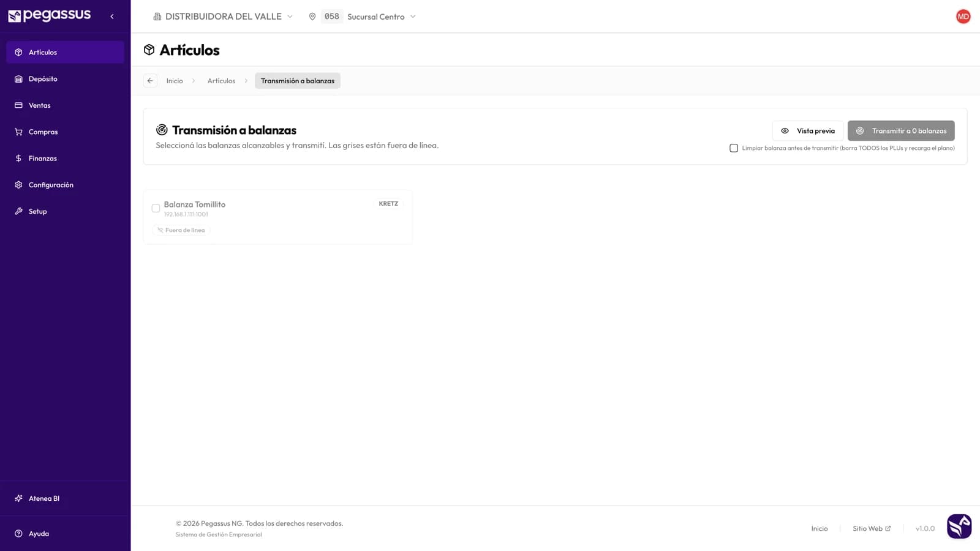Select the Balanza Tomillito checkbox
The image size is (980, 551).
pos(156,208)
